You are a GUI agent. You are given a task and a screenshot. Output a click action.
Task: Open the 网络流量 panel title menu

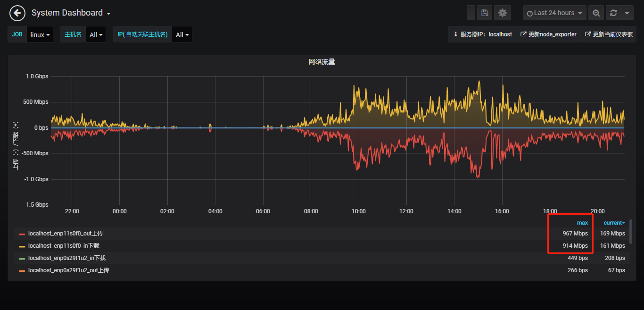click(322, 62)
